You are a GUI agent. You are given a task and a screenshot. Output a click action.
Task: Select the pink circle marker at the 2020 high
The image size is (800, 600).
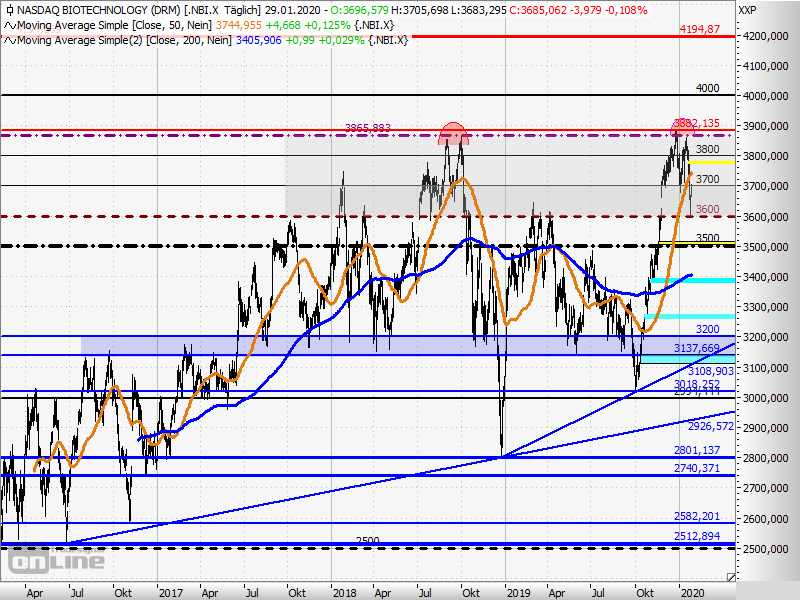(682, 127)
